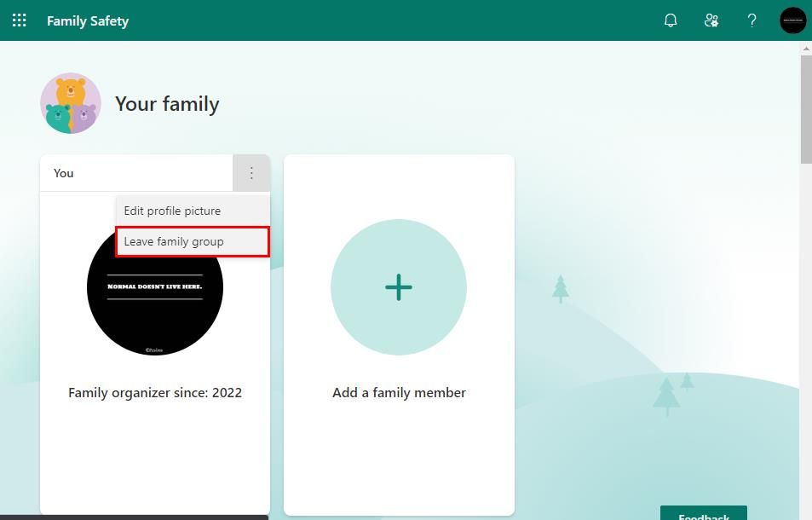This screenshot has width=812, height=520.
Task: Click Family organizer since: 2022 text
Action: (x=155, y=393)
